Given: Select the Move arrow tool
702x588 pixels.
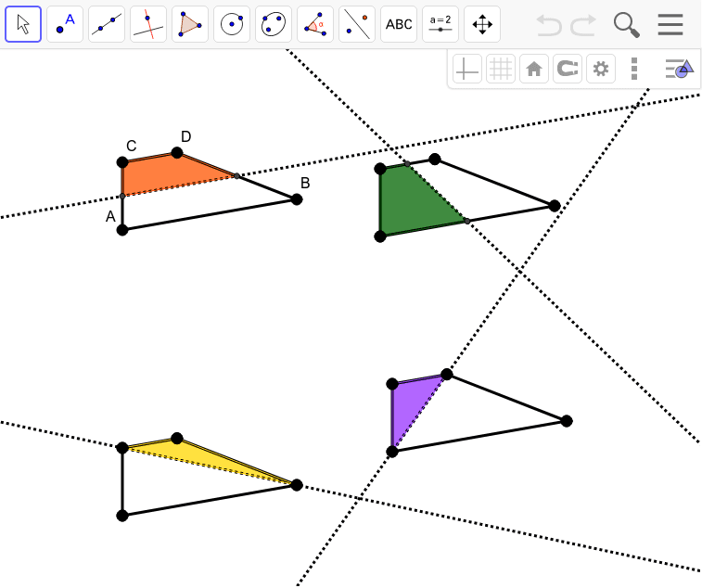Looking at the screenshot, I should [x=23, y=24].
